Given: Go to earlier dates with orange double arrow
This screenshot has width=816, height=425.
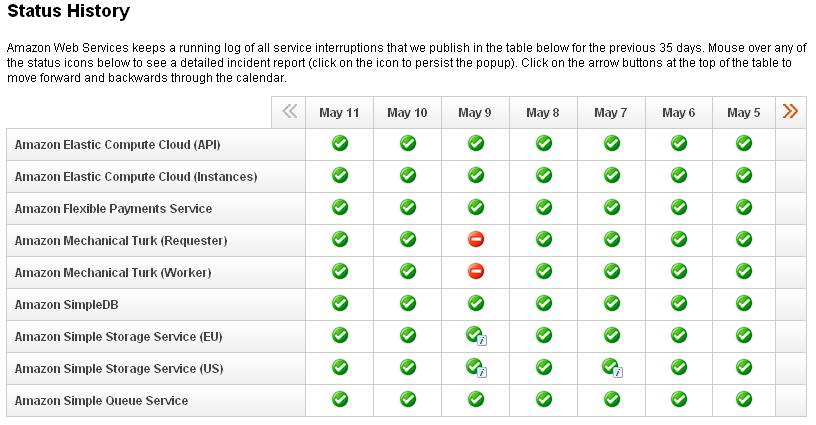Looking at the screenshot, I should [790, 111].
